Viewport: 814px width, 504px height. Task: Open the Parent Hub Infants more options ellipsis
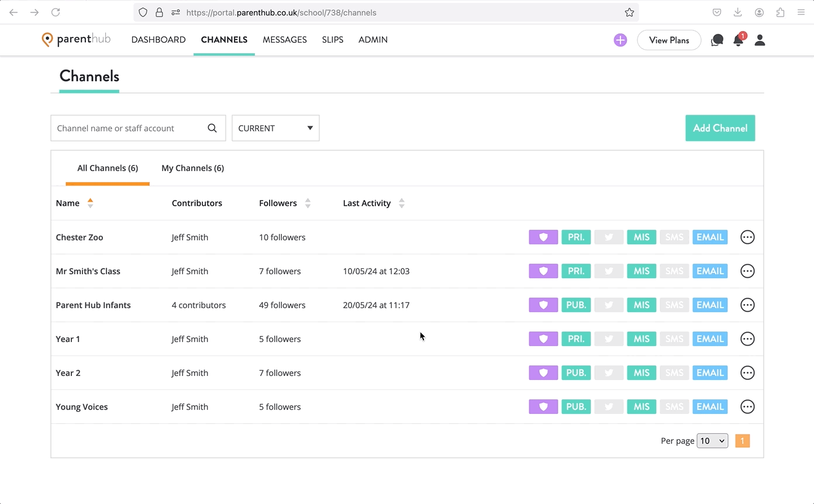pyautogui.click(x=747, y=305)
